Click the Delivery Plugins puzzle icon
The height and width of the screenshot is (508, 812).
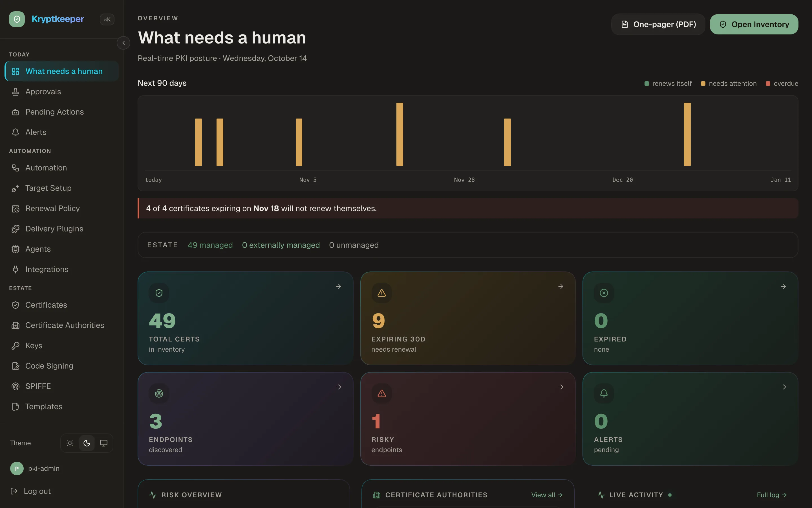pyautogui.click(x=16, y=229)
